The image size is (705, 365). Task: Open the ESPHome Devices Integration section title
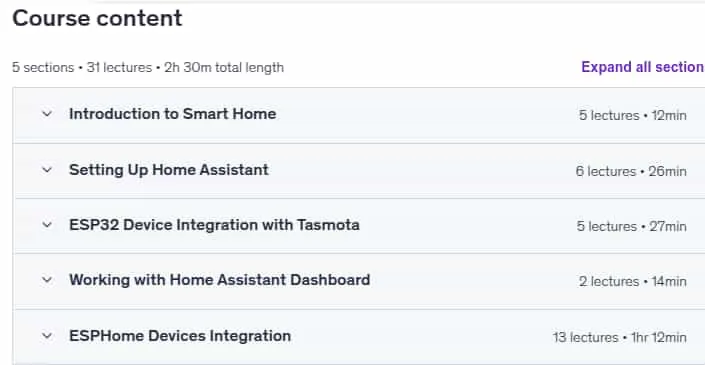point(180,336)
